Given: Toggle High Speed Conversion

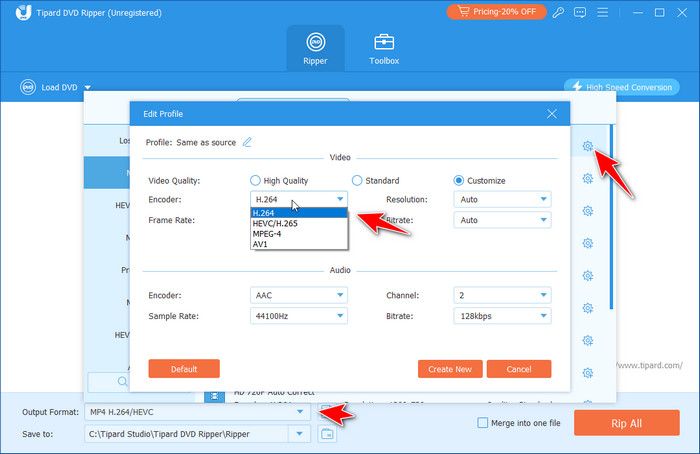Looking at the screenshot, I should 621,87.
